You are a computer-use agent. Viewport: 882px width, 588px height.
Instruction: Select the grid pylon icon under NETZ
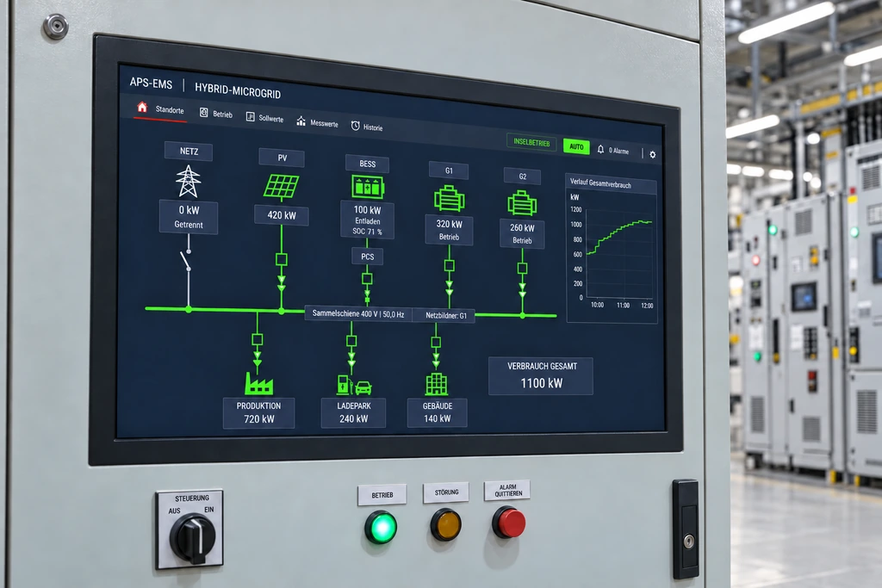click(x=189, y=181)
